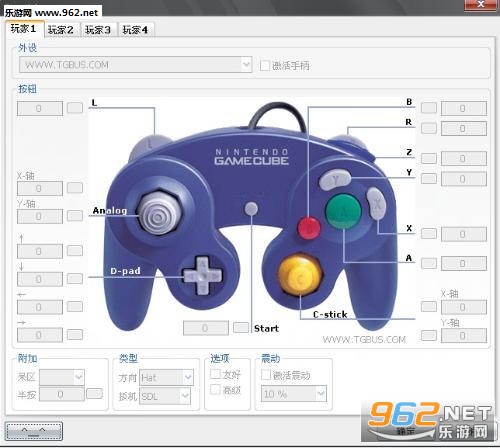Click the X button on controller image

[x=376, y=204]
